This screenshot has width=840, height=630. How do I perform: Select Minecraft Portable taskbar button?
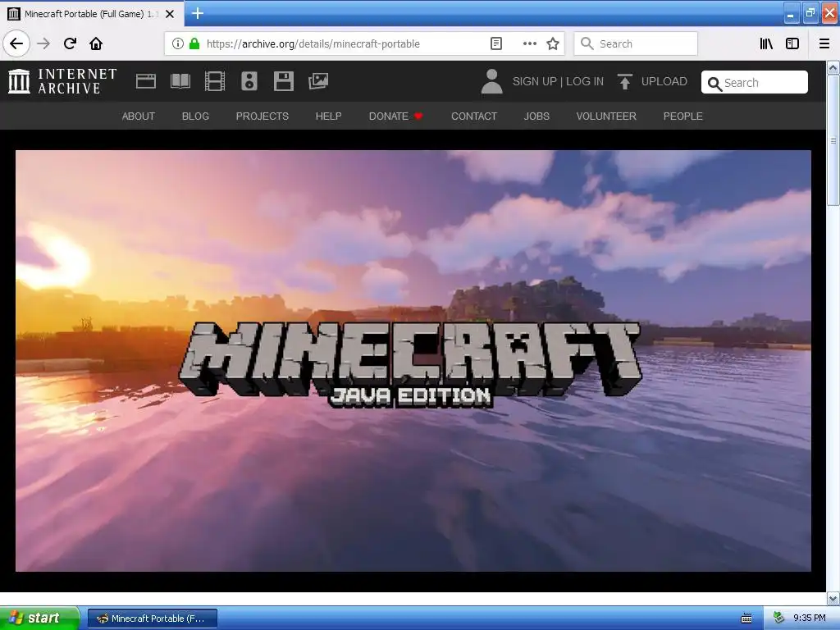pos(152,619)
